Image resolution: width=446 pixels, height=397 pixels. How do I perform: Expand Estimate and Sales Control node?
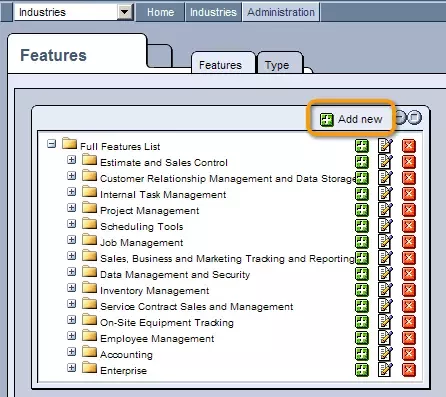(71, 160)
